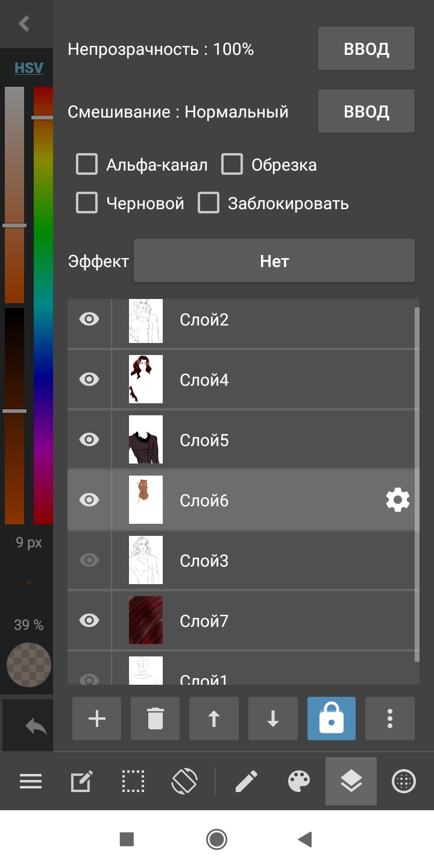Open Слой6 layer settings gear
The width and height of the screenshot is (434, 868).
(x=397, y=500)
